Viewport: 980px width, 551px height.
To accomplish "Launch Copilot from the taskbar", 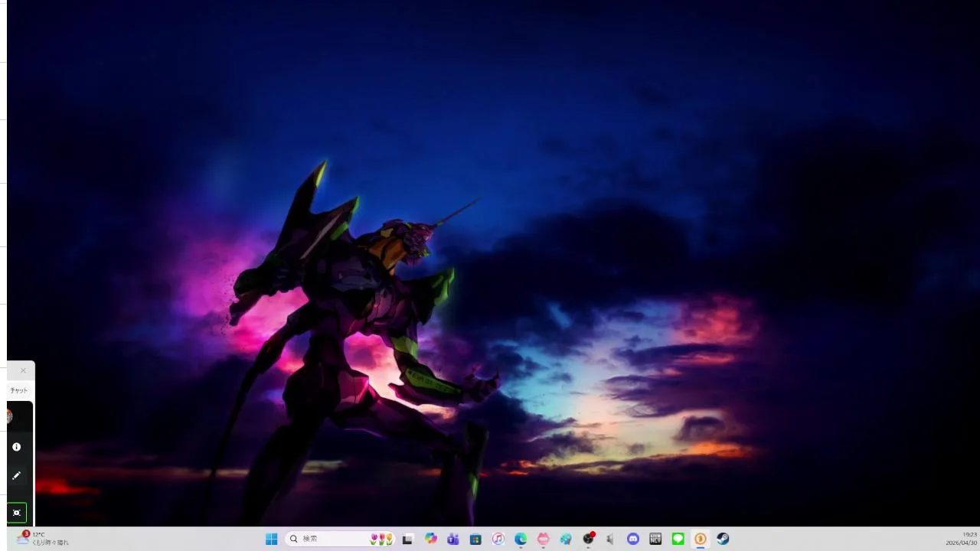I will click(x=431, y=539).
